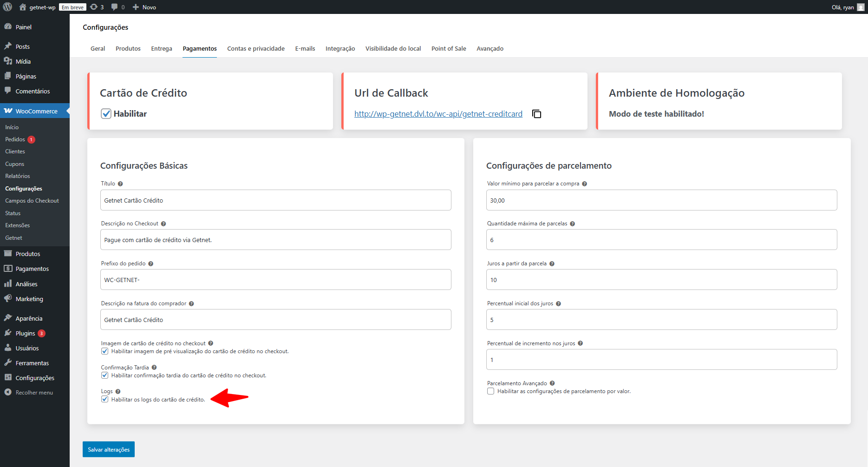Toggle confirmação tardia checkbox
This screenshot has width=868, height=467.
tap(104, 375)
